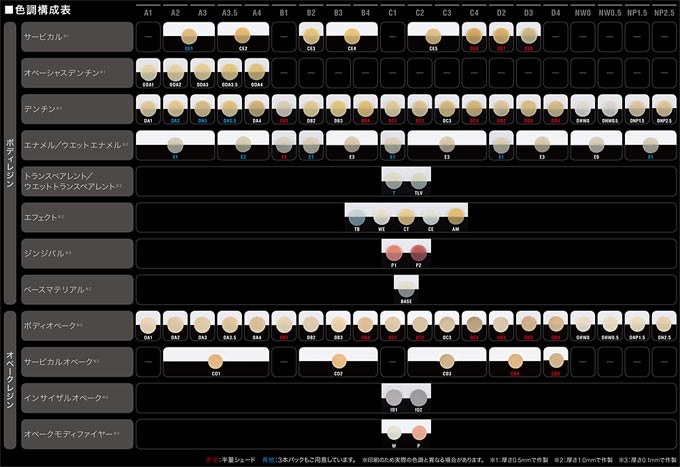Click the CO1 cervical opaque swatch
Screen dimensions: 680x467
pos(216,361)
